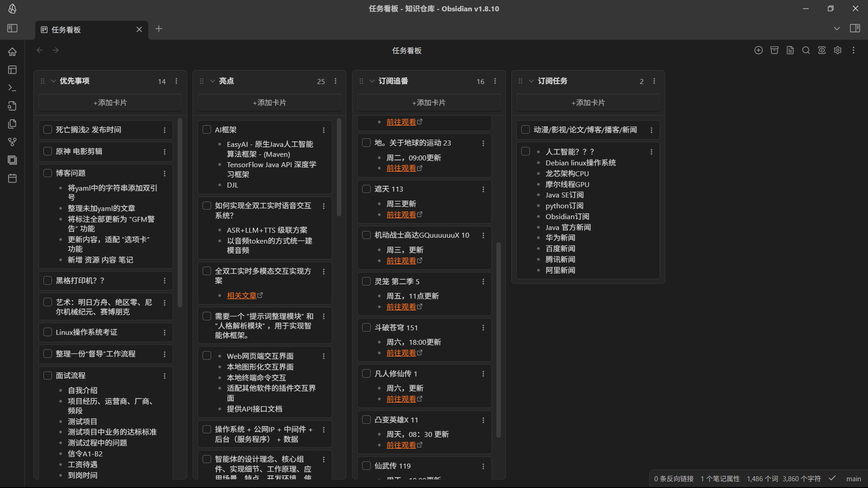868x488 pixels.
Task: Open markdown view document icon in toolbar
Action: (790, 51)
